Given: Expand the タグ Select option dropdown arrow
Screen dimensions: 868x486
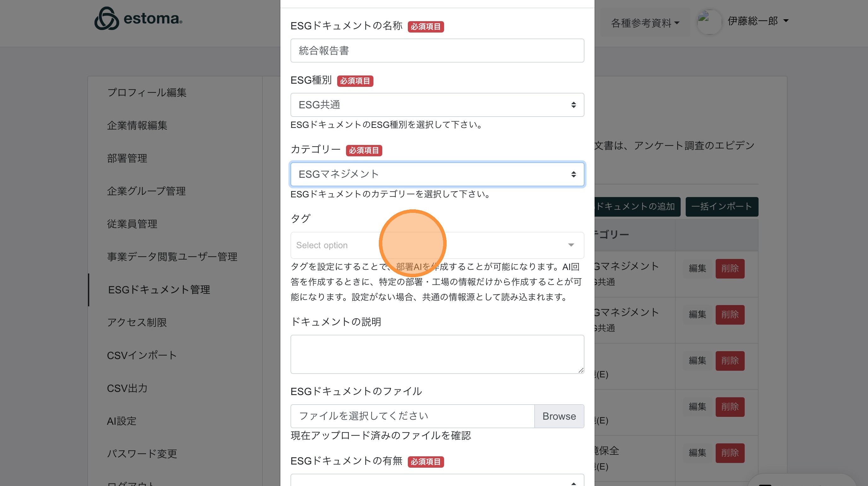Looking at the screenshot, I should (x=571, y=245).
